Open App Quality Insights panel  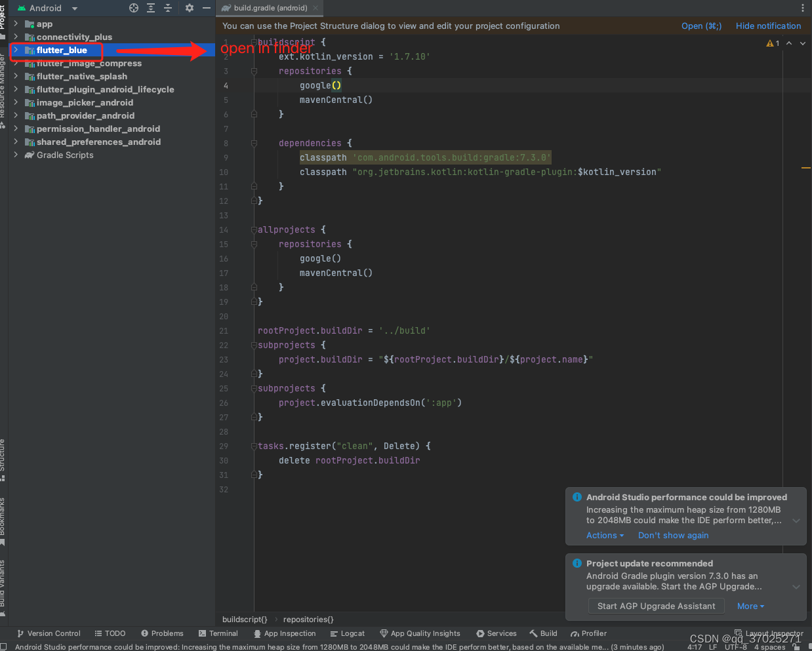420,633
